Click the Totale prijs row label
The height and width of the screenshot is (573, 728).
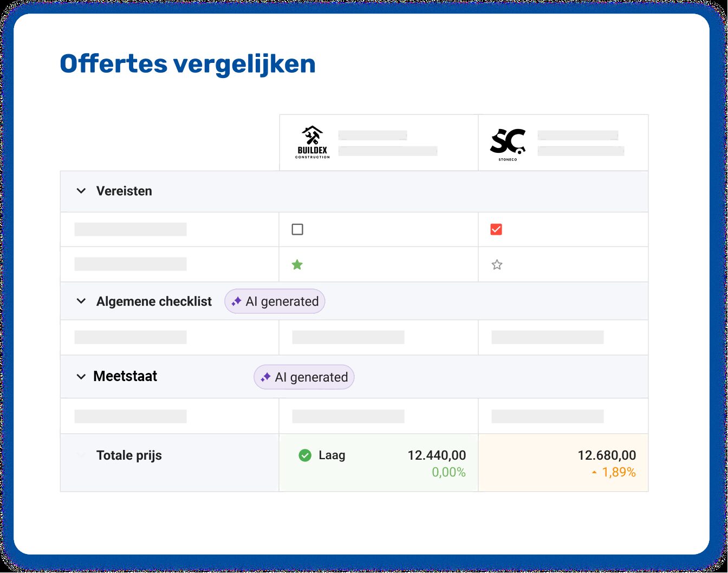tap(129, 455)
